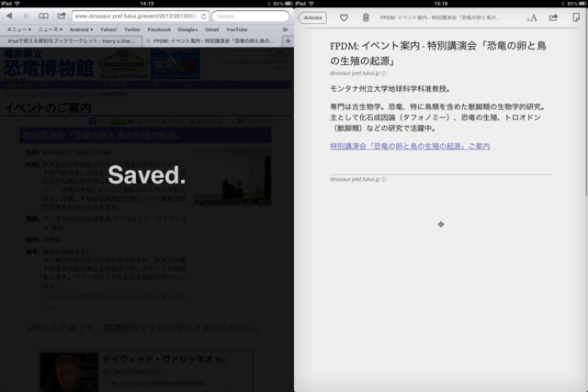Tap the Safari forward arrow

(x=26, y=16)
